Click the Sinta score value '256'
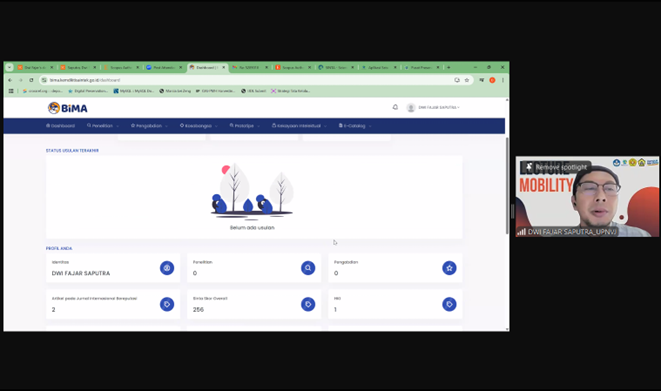This screenshot has width=661, height=391. (198, 310)
